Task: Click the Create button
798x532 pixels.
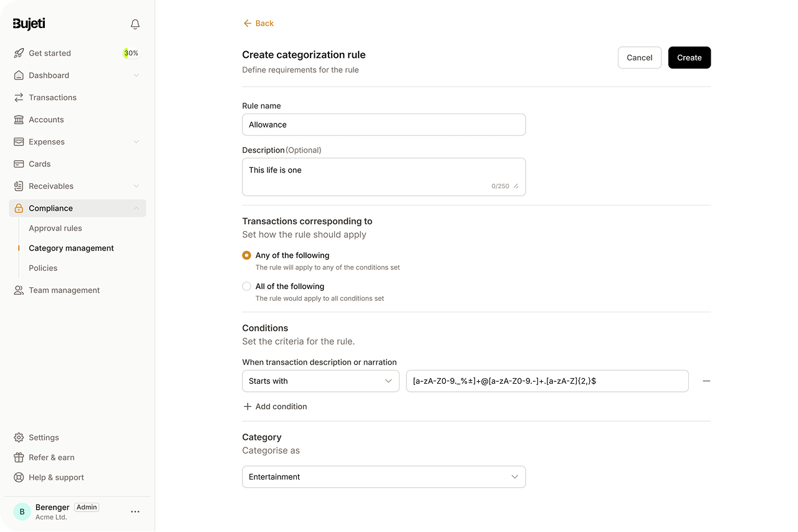Action: pos(689,57)
